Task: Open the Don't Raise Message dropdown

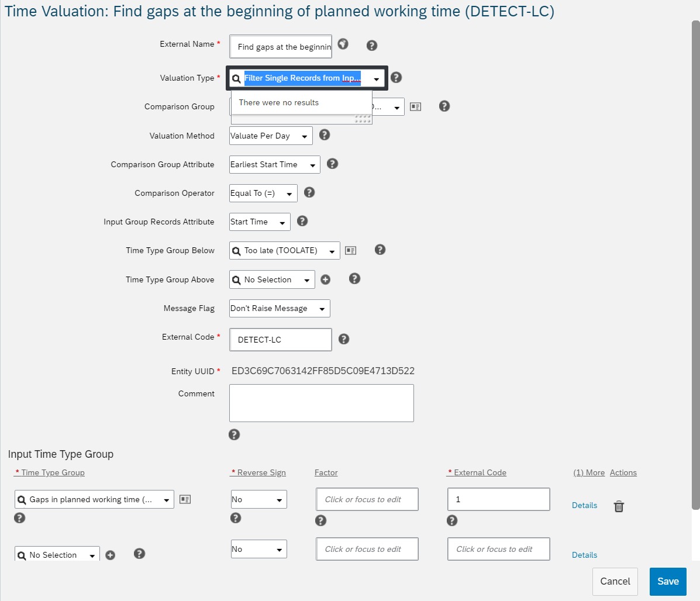Action: (x=280, y=308)
